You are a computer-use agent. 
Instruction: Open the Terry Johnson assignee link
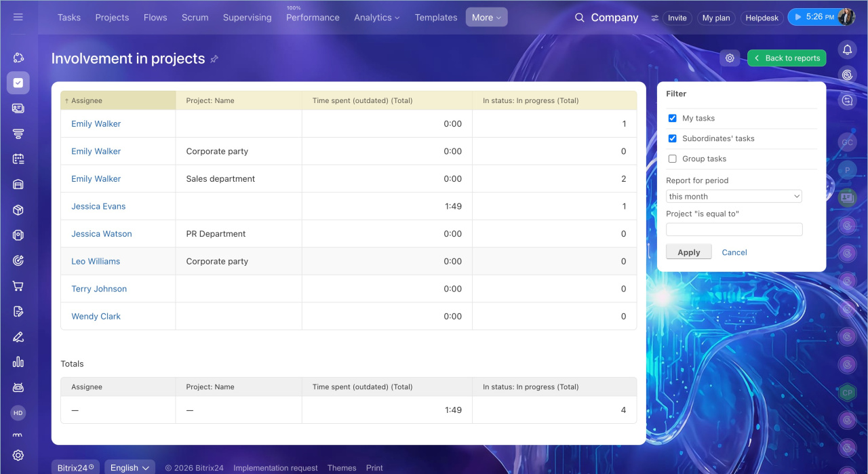coord(99,289)
